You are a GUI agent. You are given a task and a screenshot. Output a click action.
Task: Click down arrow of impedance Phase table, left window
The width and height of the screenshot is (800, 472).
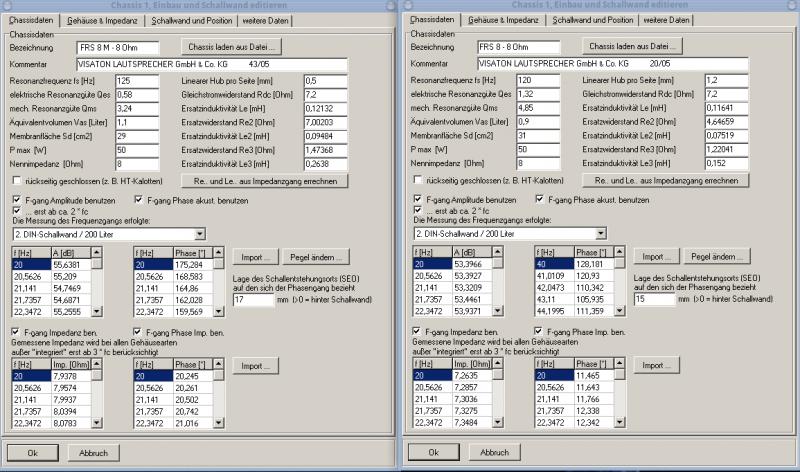[x=218, y=423]
